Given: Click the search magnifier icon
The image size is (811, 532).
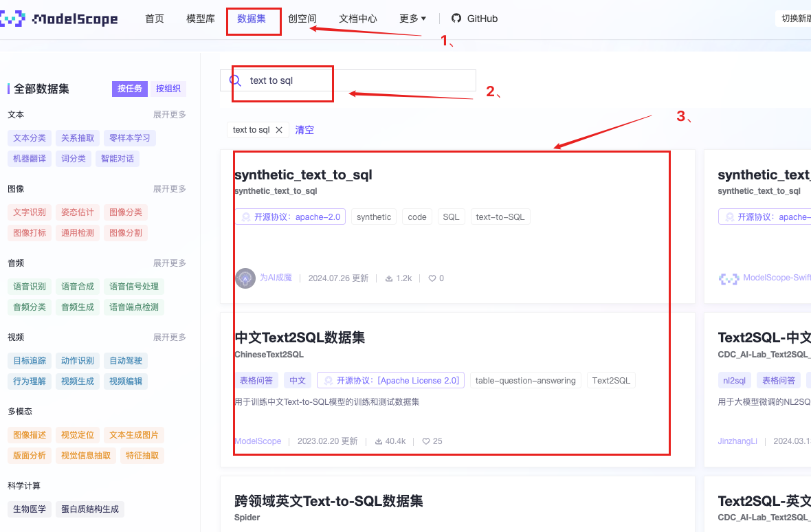Looking at the screenshot, I should click(x=235, y=80).
